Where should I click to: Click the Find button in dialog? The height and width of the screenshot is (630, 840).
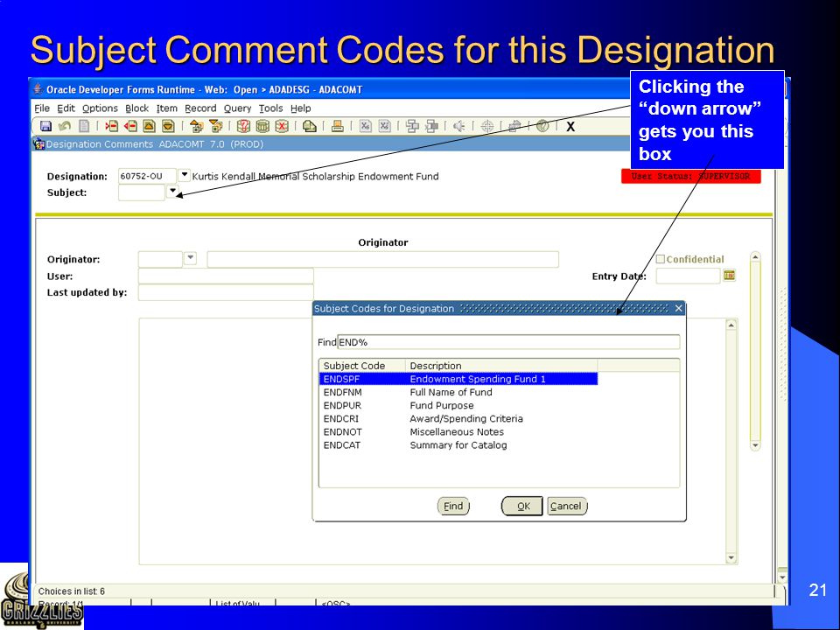click(453, 507)
